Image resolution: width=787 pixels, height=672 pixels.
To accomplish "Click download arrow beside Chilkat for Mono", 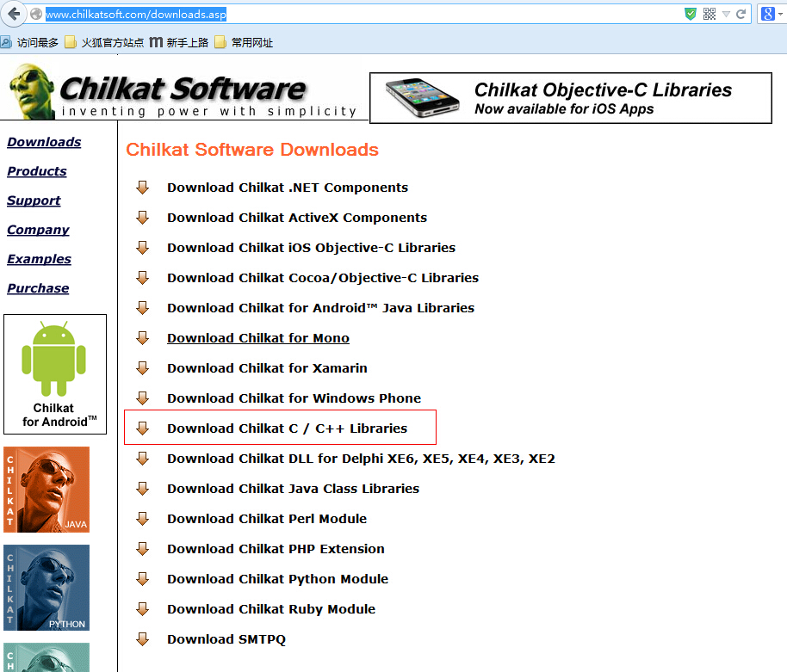I will click(143, 338).
